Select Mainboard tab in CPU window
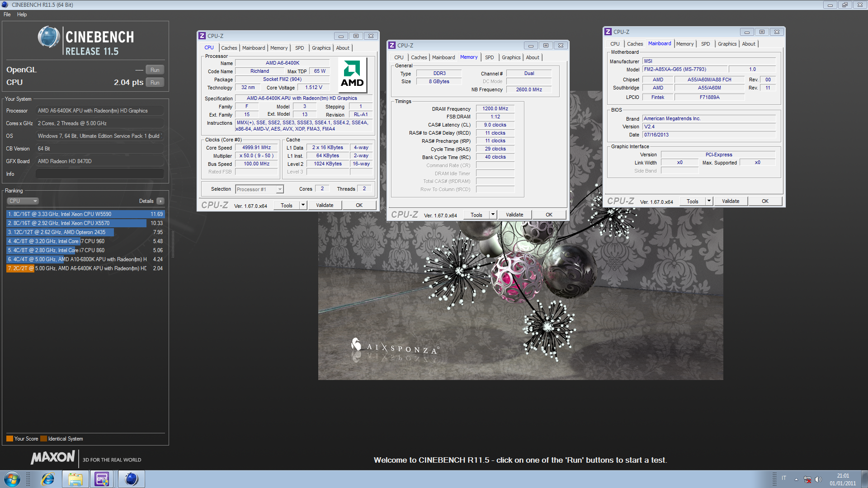Viewport: 868px width, 488px height. click(253, 48)
